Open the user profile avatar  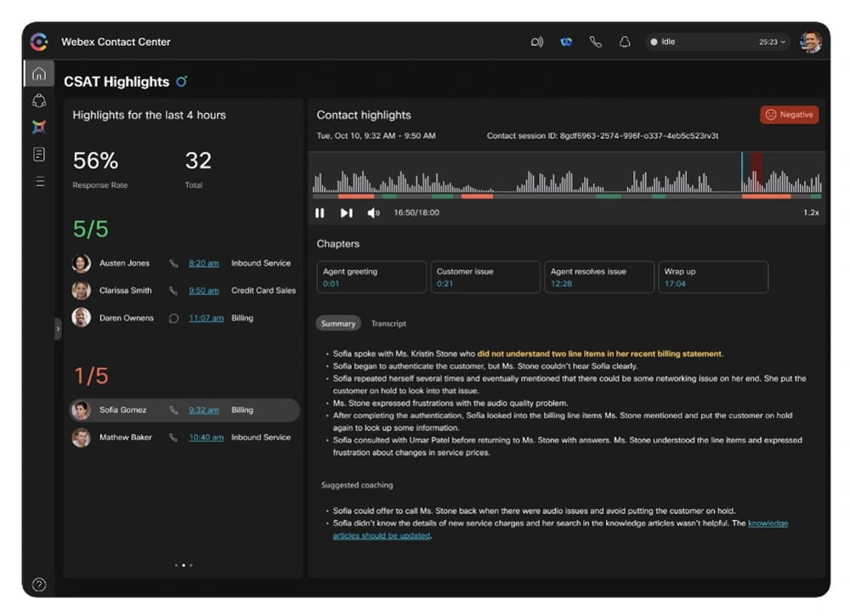[811, 42]
